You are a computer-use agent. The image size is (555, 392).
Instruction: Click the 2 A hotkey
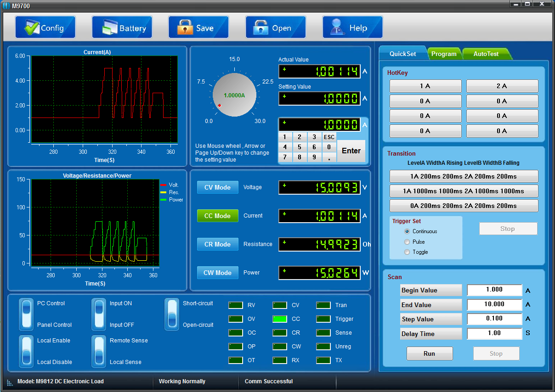click(x=502, y=86)
